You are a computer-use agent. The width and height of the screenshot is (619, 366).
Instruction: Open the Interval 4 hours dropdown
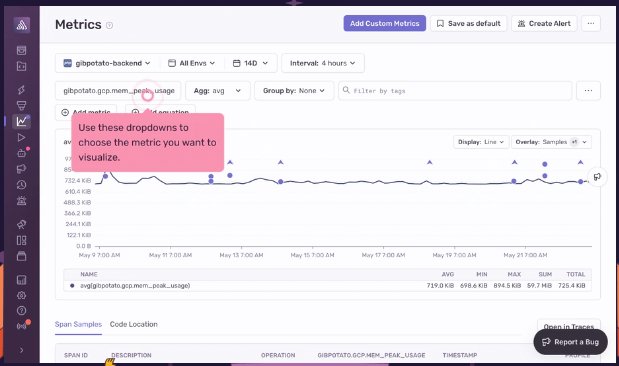(323, 63)
